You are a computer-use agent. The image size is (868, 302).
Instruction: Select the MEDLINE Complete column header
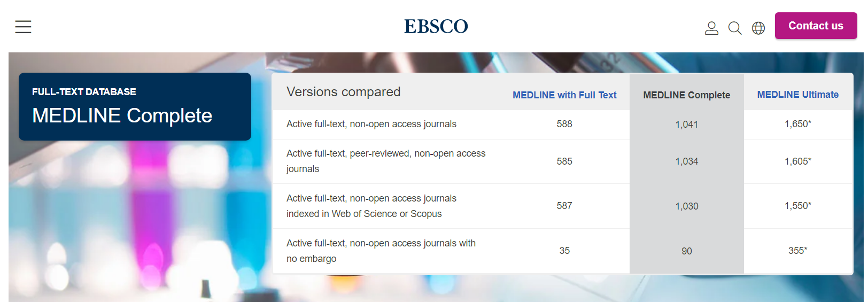(686, 95)
